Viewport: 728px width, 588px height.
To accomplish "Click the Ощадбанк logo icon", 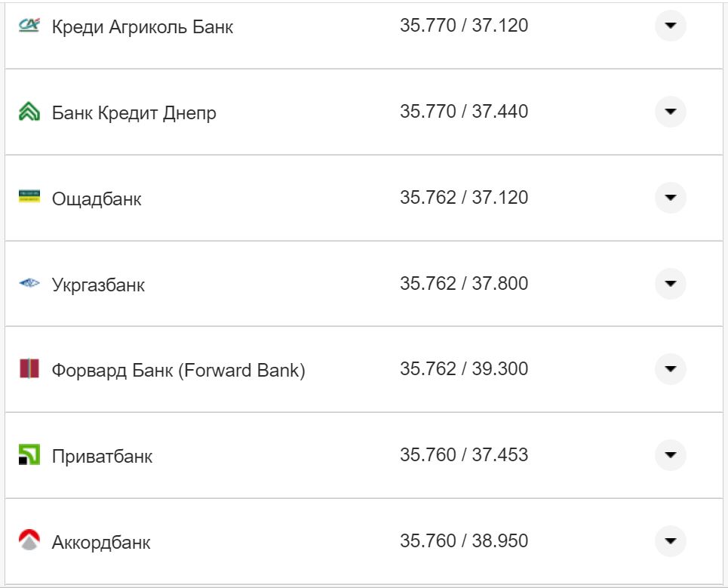I will click(x=26, y=196).
